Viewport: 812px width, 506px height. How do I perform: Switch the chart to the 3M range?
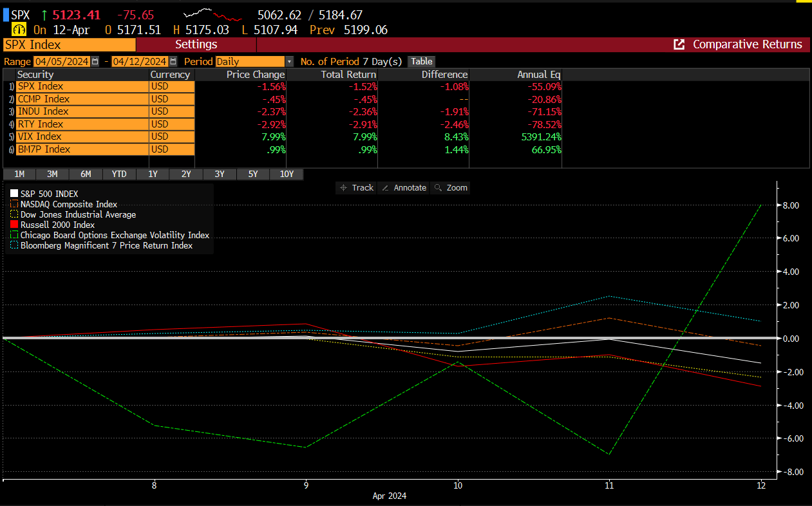pyautogui.click(x=52, y=174)
